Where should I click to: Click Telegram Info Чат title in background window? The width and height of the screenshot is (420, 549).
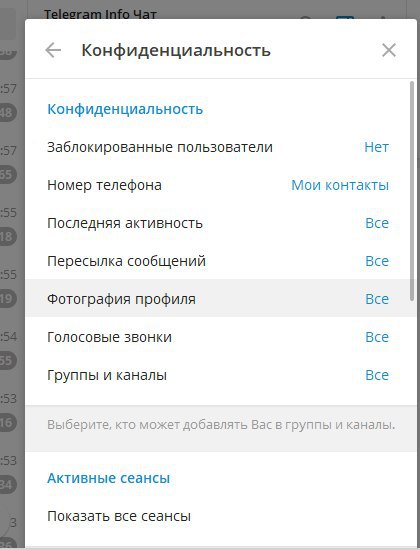[x=100, y=14]
